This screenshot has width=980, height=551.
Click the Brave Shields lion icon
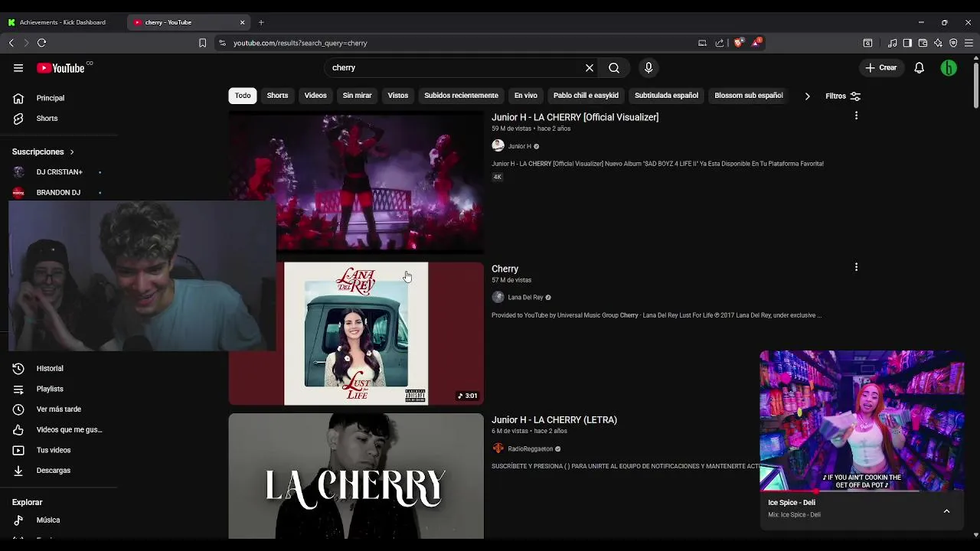738,43
